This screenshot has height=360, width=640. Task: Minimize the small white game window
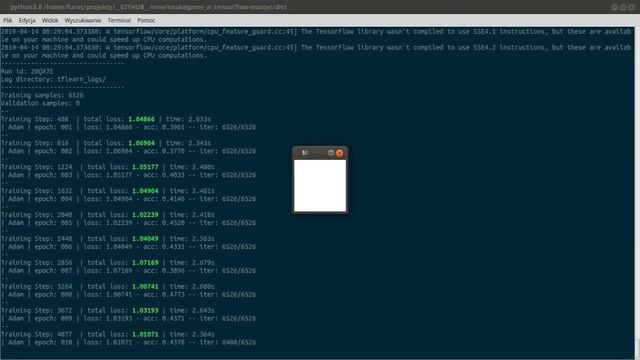pos(331,153)
